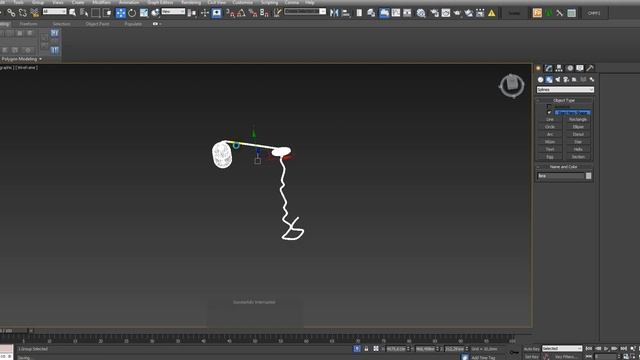Toggle Window/Crossing selection icon
The height and width of the screenshot is (360, 640).
(107, 13)
